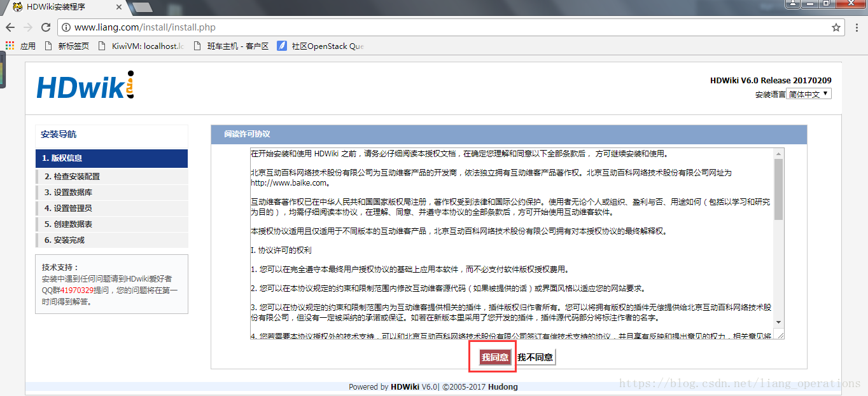
Task: Click the browser back arrow
Action: tap(10, 27)
